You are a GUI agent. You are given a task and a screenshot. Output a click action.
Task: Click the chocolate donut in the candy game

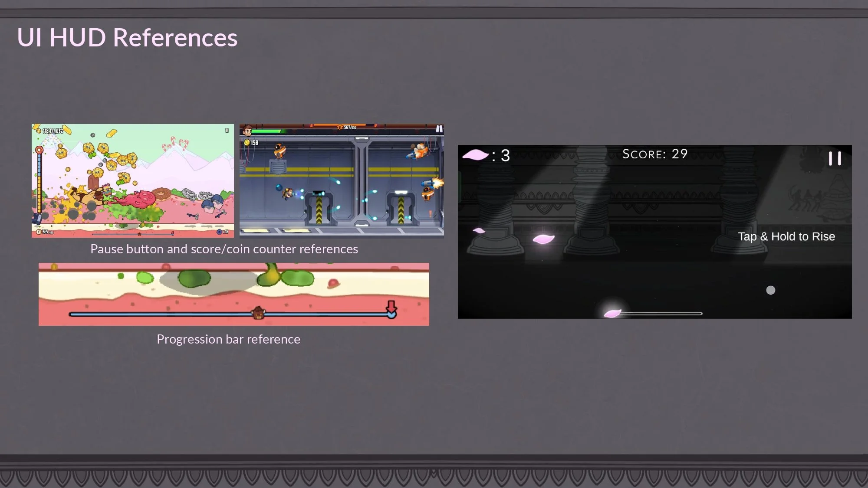pos(161,193)
